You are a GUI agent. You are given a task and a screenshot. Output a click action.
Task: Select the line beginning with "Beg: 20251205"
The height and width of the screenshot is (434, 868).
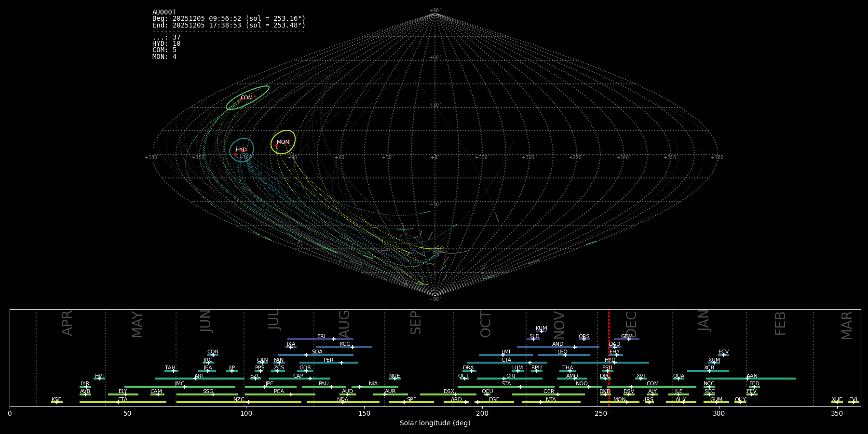tap(229, 19)
